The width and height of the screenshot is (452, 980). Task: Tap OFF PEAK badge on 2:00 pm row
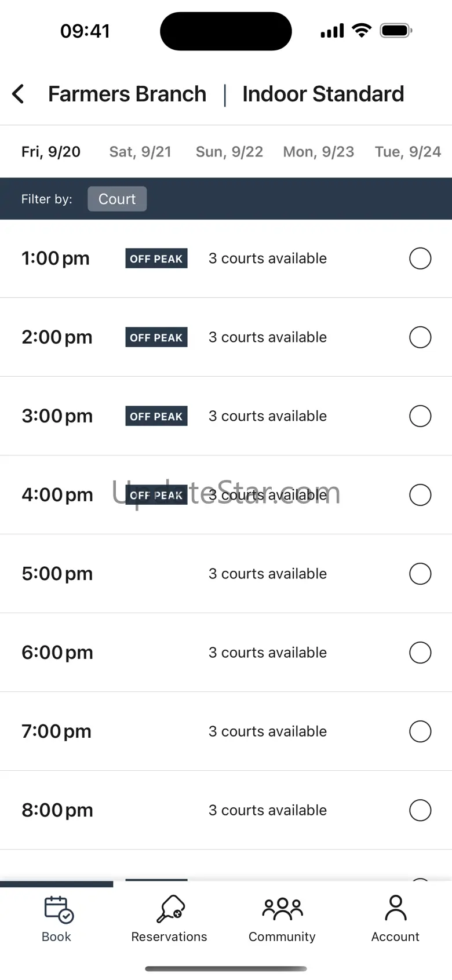pos(156,337)
